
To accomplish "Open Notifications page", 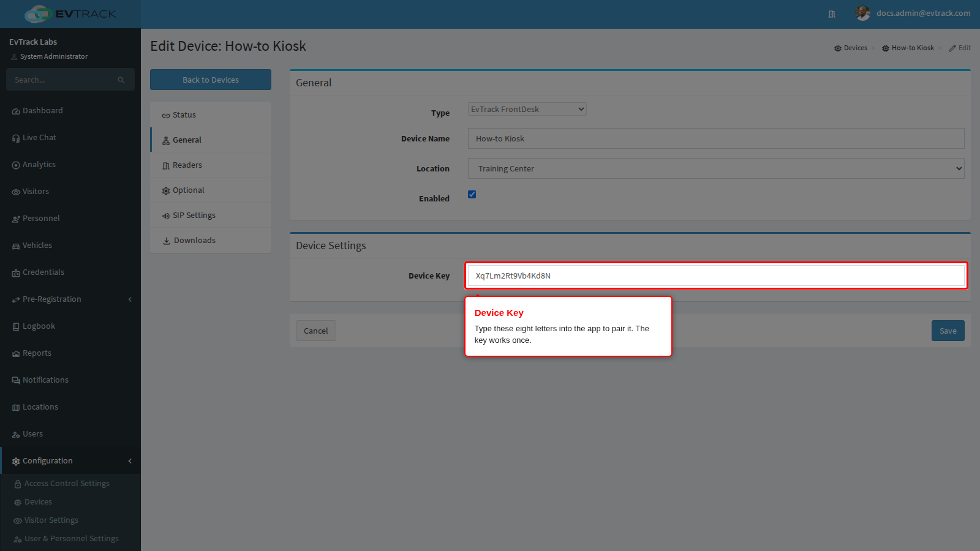I will click(x=70, y=380).
